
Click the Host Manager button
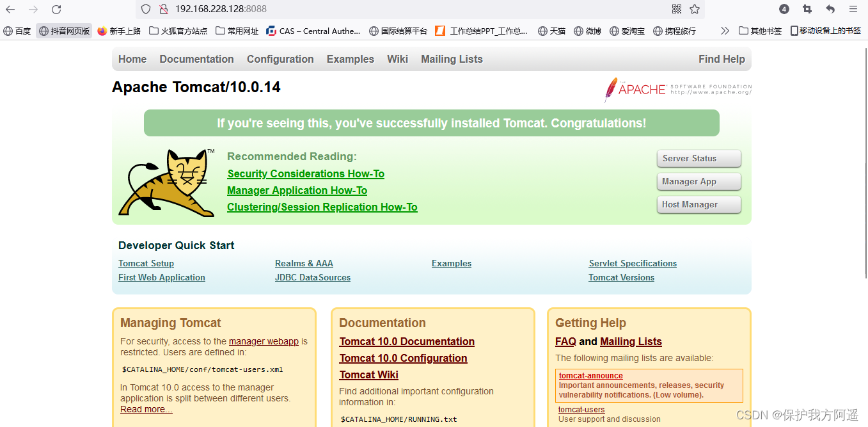coord(698,204)
